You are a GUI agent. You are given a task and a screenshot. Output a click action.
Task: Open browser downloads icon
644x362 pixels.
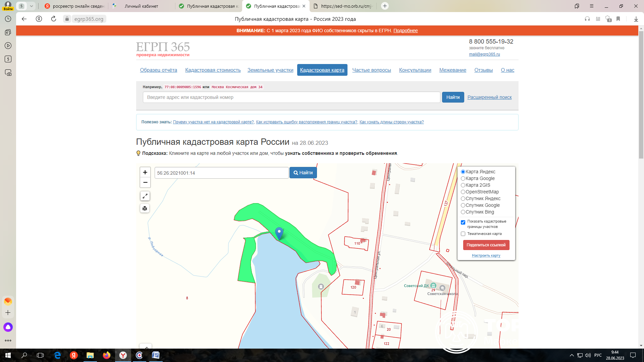tap(636, 19)
